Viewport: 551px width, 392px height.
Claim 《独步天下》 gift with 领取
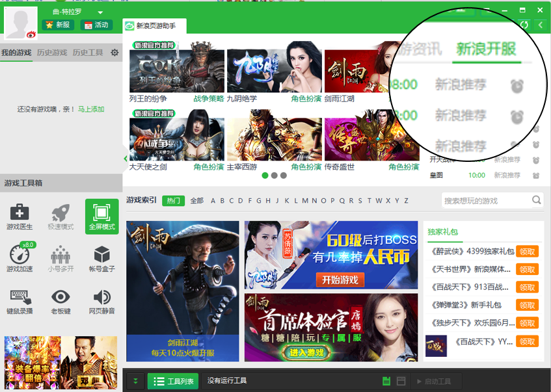click(x=527, y=323)
